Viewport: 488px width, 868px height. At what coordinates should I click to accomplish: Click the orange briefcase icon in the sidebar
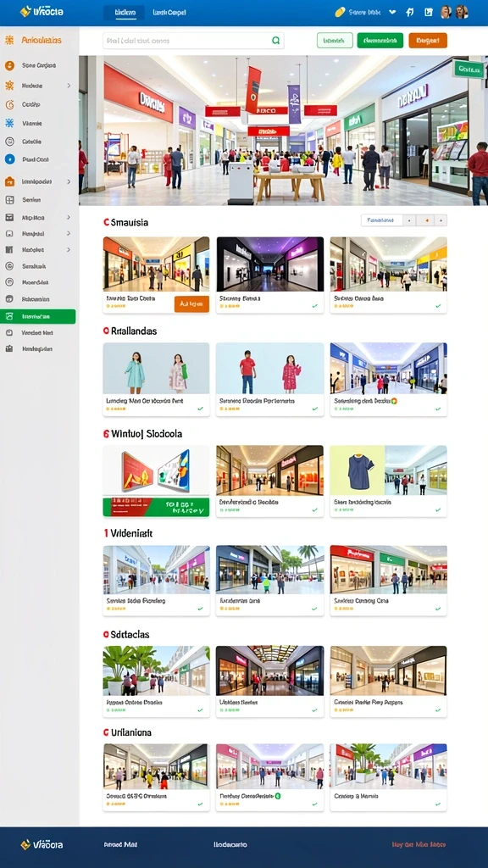pos(9,181)
